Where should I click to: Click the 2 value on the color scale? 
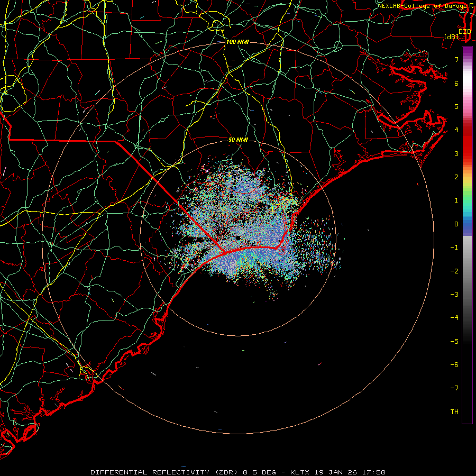(x=456, y=177)
